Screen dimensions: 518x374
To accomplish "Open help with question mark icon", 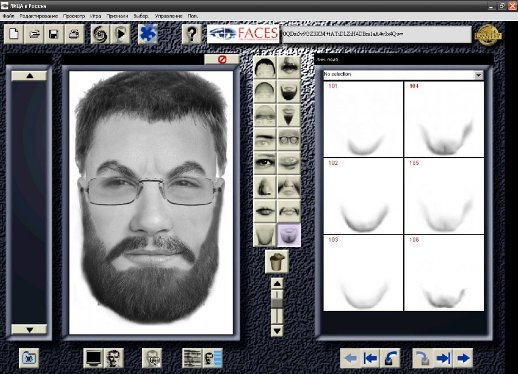I will click(192, 34).
